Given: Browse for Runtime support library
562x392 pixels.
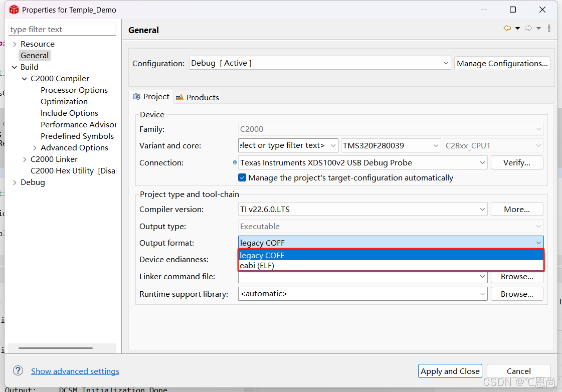Looking at the screenshot, I should click(517, 294).
